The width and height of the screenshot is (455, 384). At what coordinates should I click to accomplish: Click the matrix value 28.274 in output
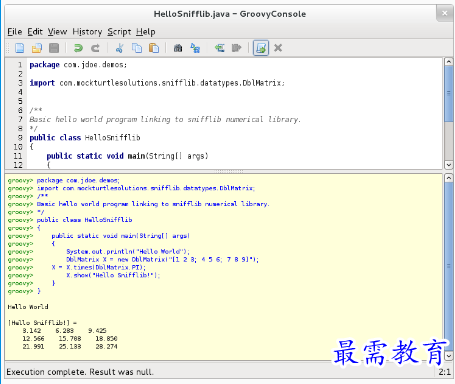pyautogui.click(x=106, y=347)
